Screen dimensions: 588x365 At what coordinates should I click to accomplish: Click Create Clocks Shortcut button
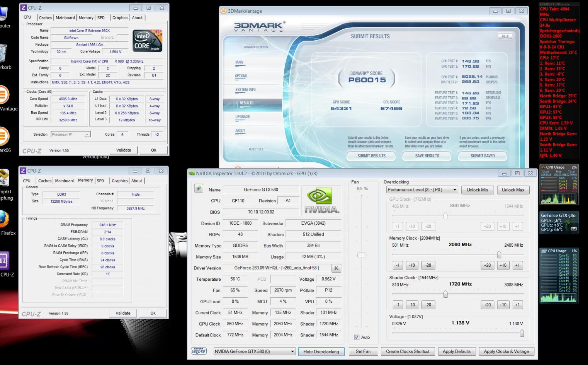[x=408, y=351]
